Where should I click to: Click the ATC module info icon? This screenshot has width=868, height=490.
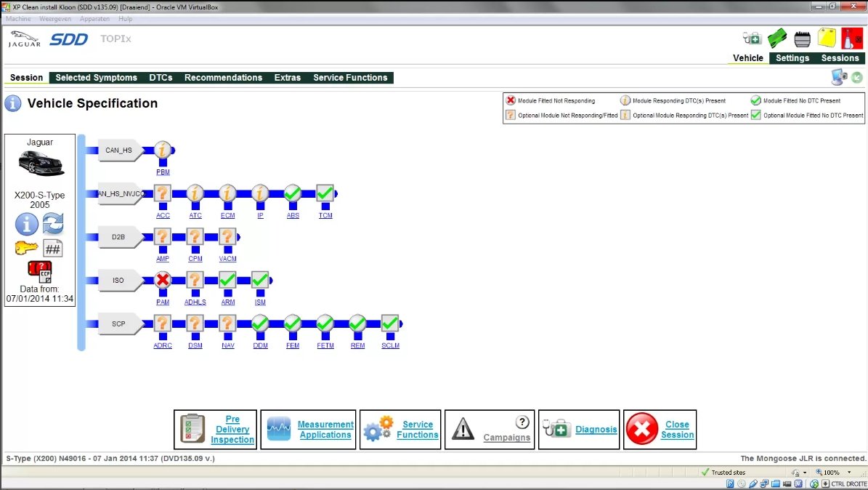pyautogui.click(x=195, y=193)
